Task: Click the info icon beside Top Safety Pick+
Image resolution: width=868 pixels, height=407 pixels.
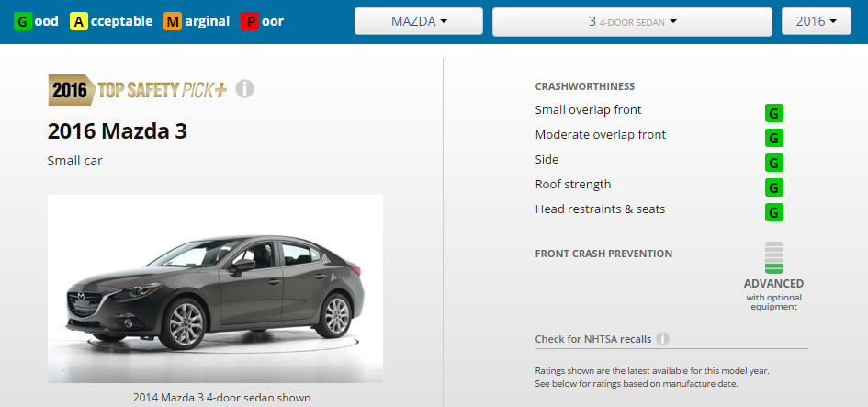Action: (x=244, y=88)
